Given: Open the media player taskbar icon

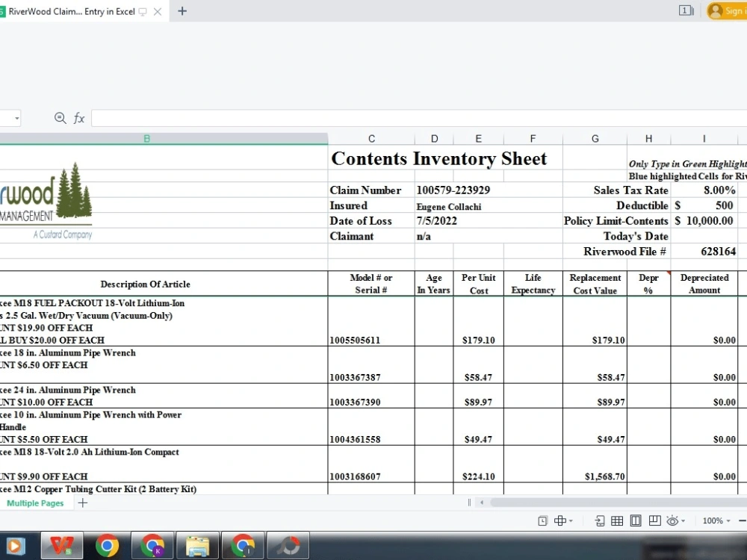Looking at the screenshot, I should [x=14, y=546].
